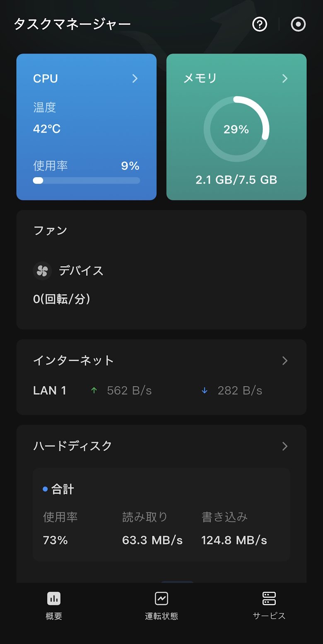Switch to the サービス tab
Viewport: 323px width, 644px height.
pyautogui.click(x=269, y=616)
